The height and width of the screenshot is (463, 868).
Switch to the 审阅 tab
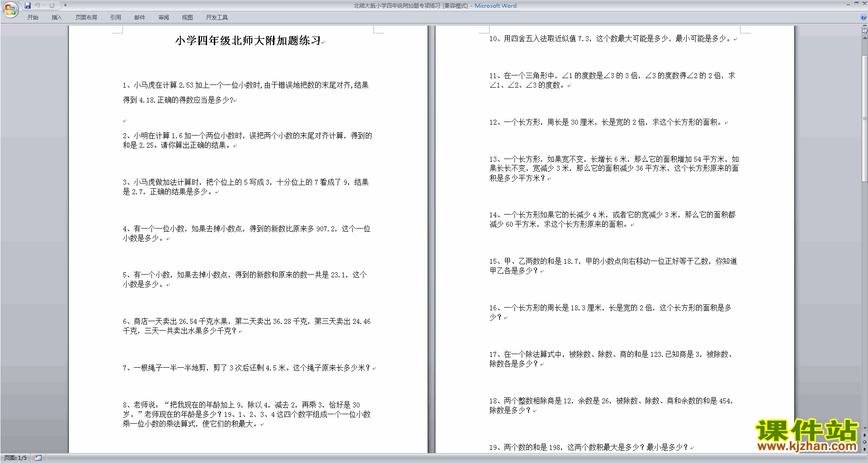click(164, 17)
